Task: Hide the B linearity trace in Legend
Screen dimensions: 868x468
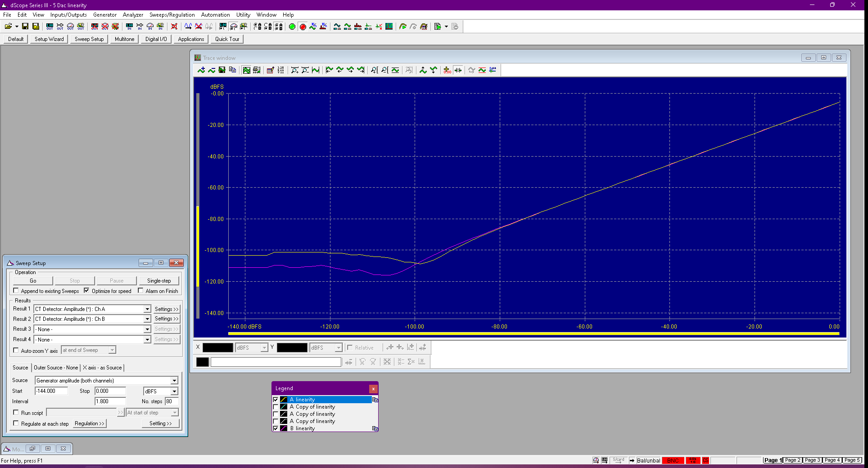Action: coord(276,428)
